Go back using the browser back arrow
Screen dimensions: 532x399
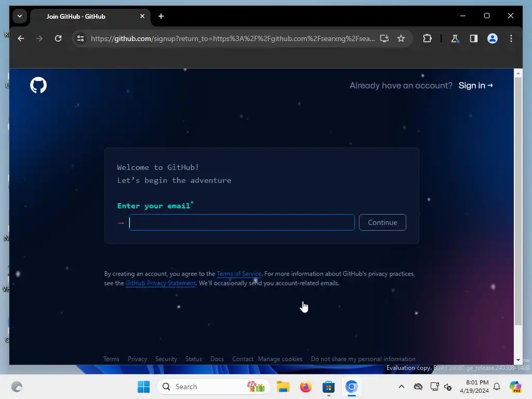pyautogui.click(x=21, y=38)
